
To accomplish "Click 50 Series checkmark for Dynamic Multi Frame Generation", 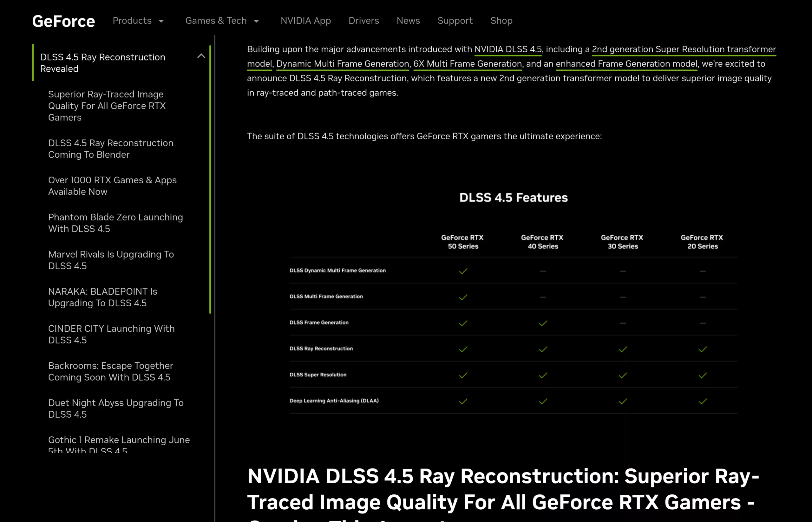I will [x=463, y=271].
